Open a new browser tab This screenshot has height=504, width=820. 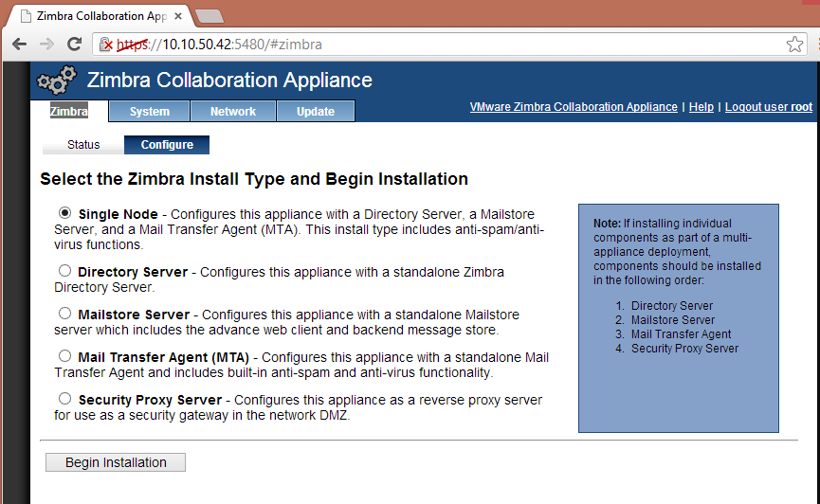tap(209, 16)
